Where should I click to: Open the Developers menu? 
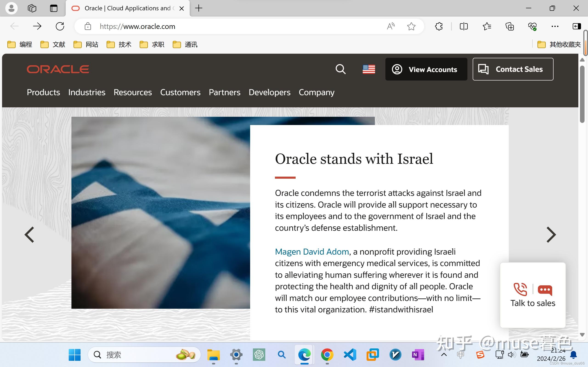tap(269, 92)
